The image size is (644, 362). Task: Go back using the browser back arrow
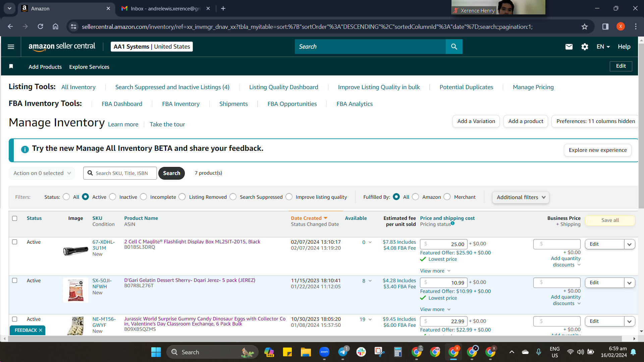[10, 26]
